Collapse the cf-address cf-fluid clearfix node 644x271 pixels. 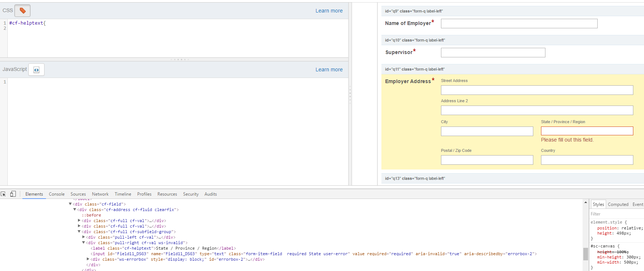pos(75,209)
